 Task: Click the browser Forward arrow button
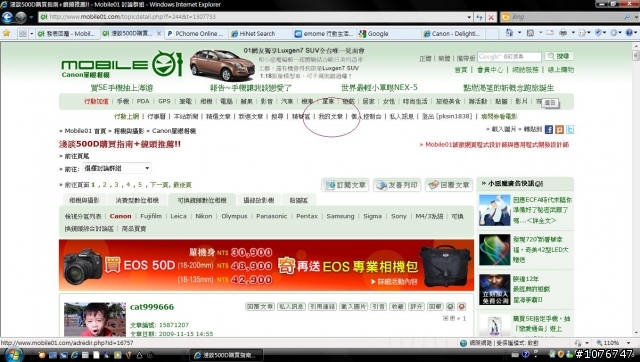[x=21, y=17]
